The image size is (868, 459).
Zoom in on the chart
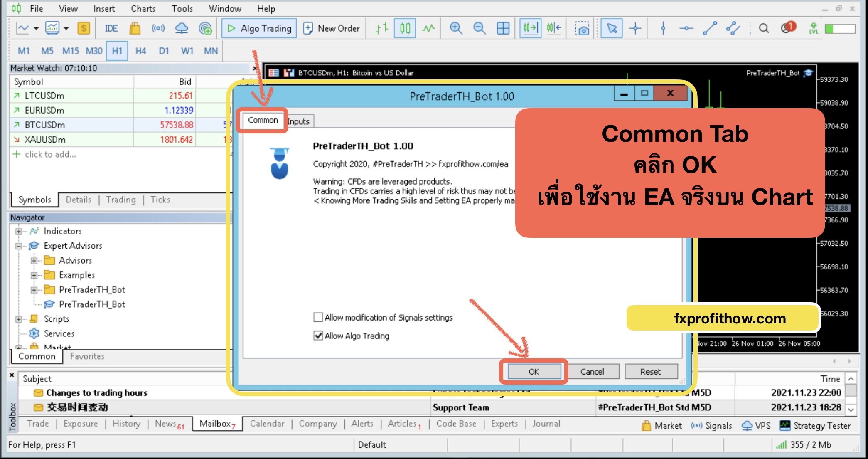pyautogui.click(x=456, y=28)
